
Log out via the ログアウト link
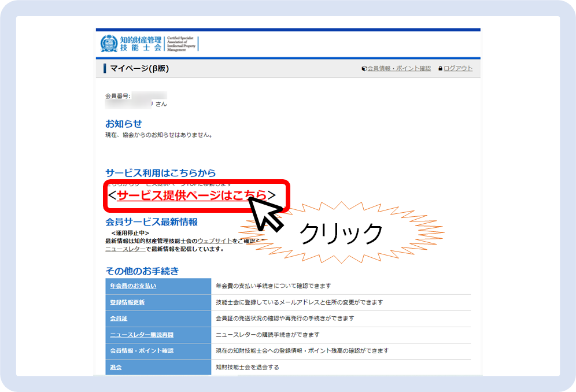(x=457, y=68)
